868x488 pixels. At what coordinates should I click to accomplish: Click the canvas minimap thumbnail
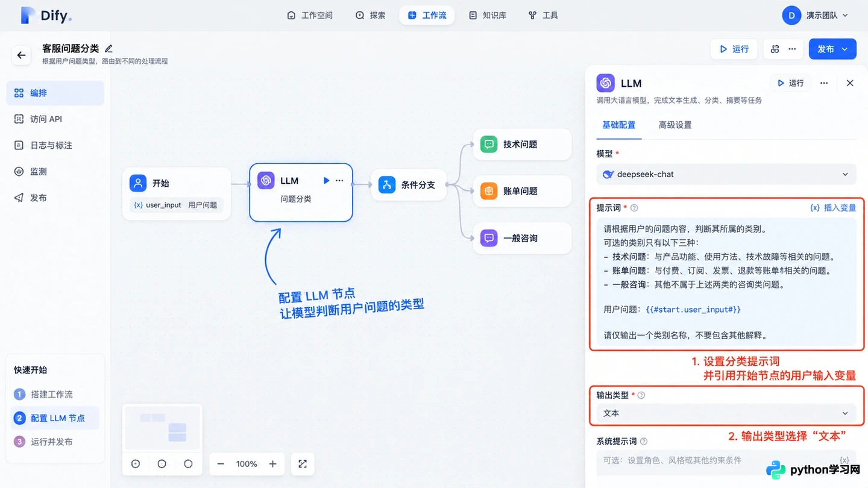point(162,428)
